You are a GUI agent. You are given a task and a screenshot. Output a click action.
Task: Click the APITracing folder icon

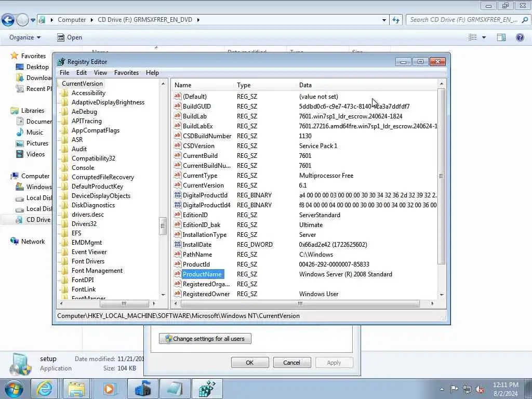tap(64, 121)
